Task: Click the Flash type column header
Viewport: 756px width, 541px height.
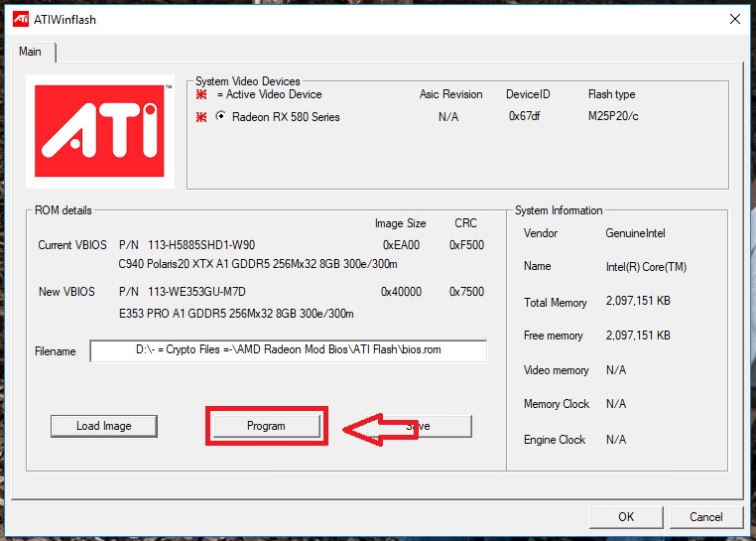Action: tap(611, 94)
